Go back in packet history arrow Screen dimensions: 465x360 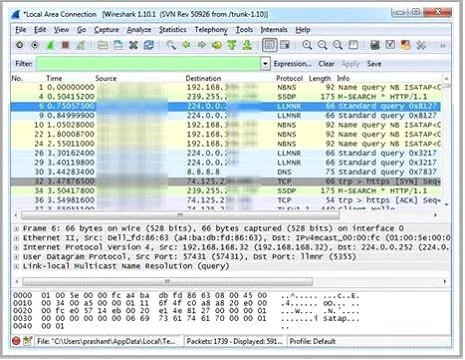point(186,45)
